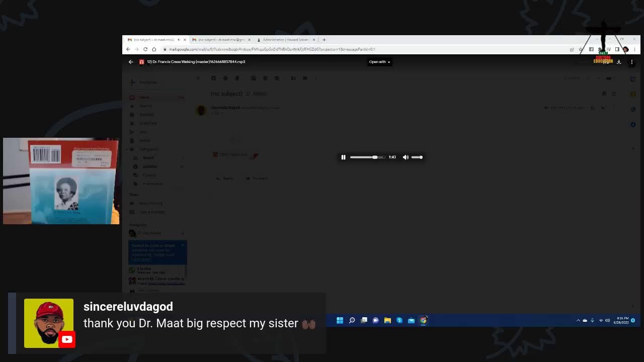Share this page from address bar
This screenshot has width=644, height=362.
(572, 49)
